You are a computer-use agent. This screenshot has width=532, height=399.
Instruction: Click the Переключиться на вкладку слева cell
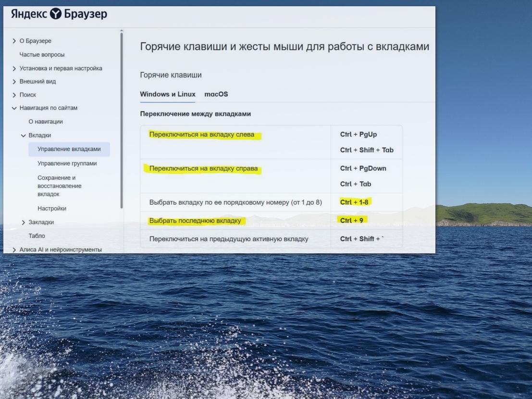(x=235, y=142)
